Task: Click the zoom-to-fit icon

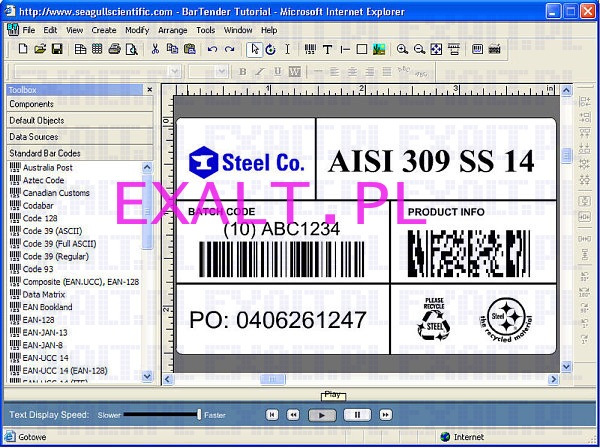Action: click(436, 49)
